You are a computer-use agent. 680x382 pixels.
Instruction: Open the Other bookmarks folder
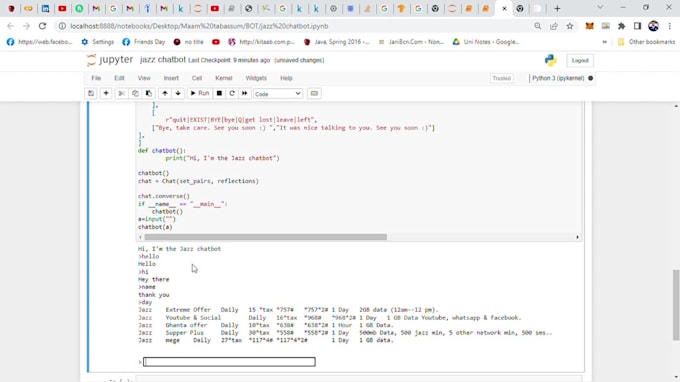(x=647, y=42)
